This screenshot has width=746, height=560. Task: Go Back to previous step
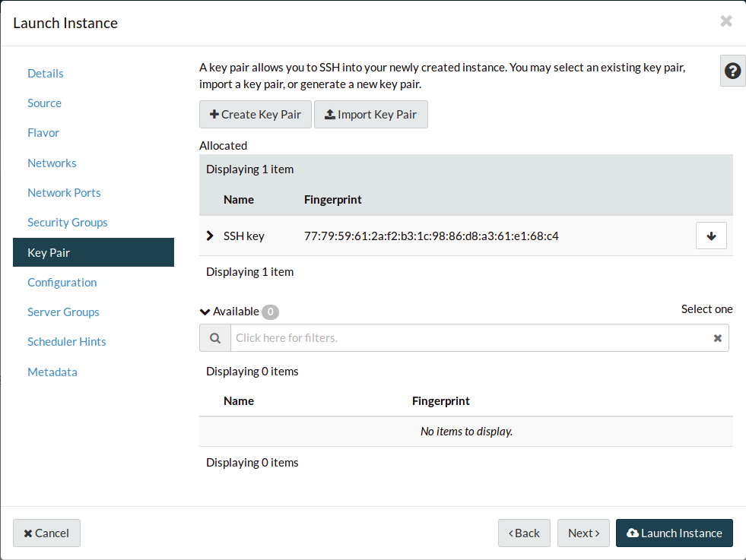pyautogui.click(x=524, y=533)
